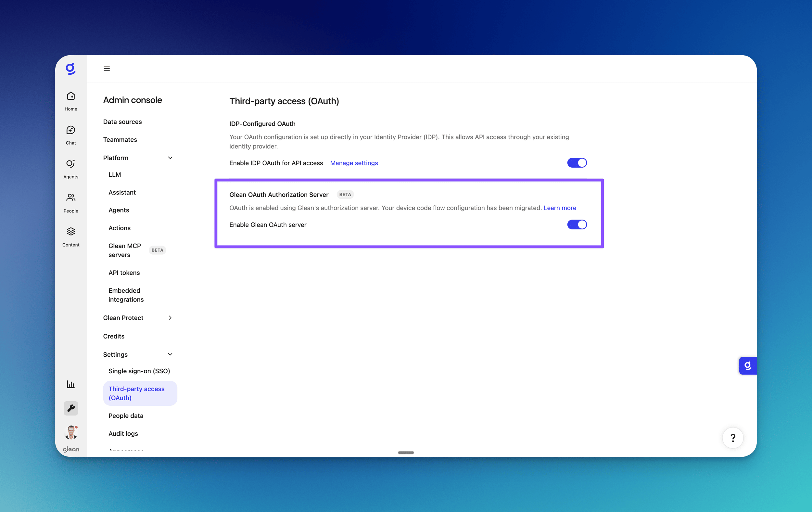Open People in the left rail
The image size is (812, 512).
(x=71, y=203)
